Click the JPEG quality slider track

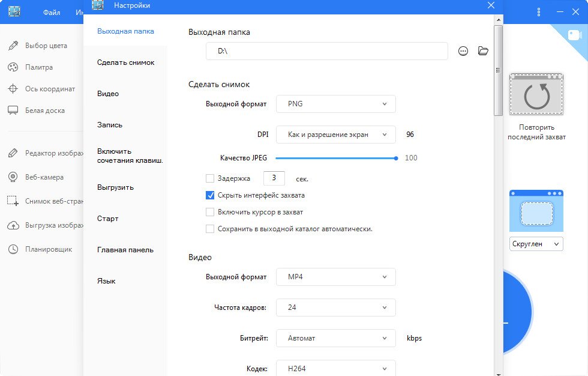(x=335, y=159)
